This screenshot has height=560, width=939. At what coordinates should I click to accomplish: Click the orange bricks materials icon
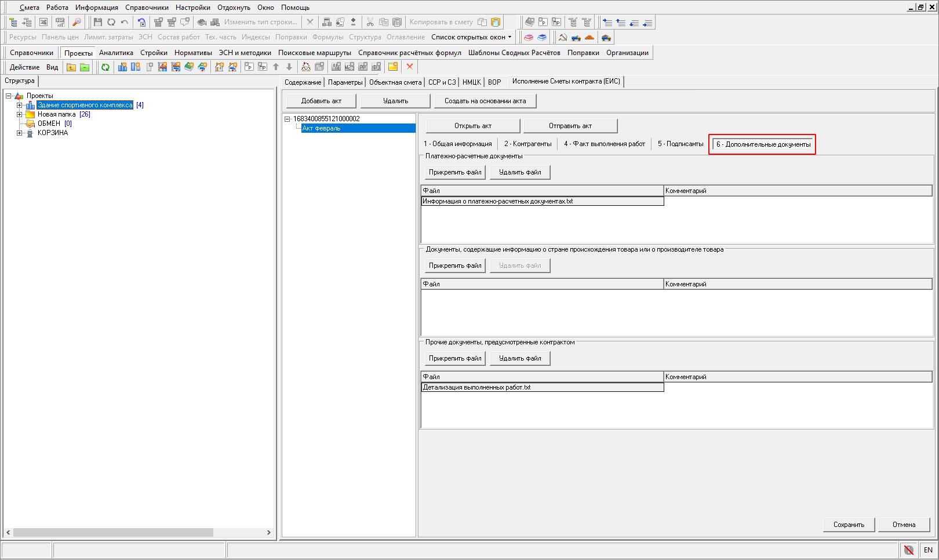[x=589, y=37]
